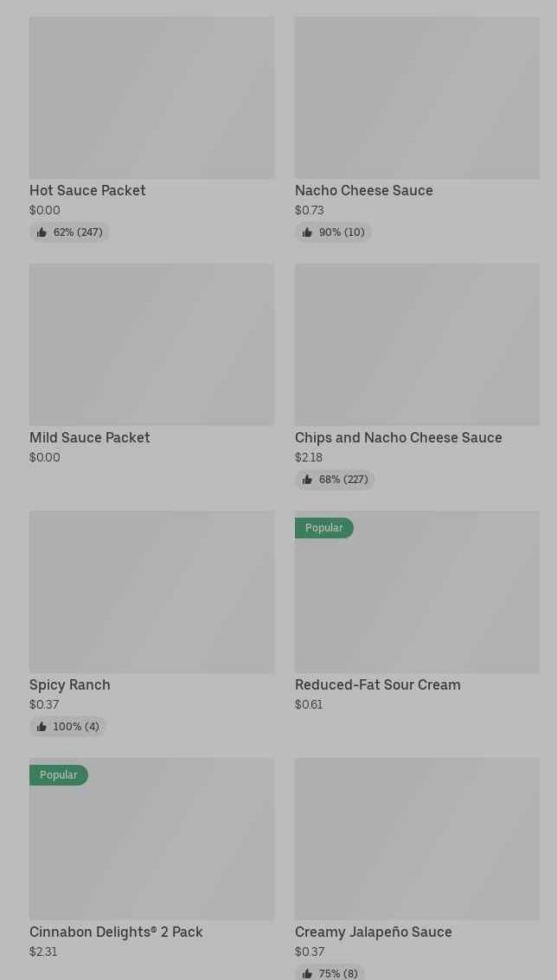This screenshot has height=980, width=557.
Task: Open the Mild Sauce Packet title link
Action: [x=90, y=437]
